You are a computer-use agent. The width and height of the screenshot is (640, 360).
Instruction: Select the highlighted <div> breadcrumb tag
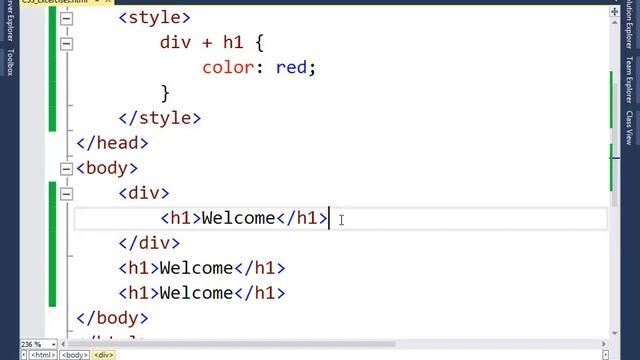(x=104, y=355)
